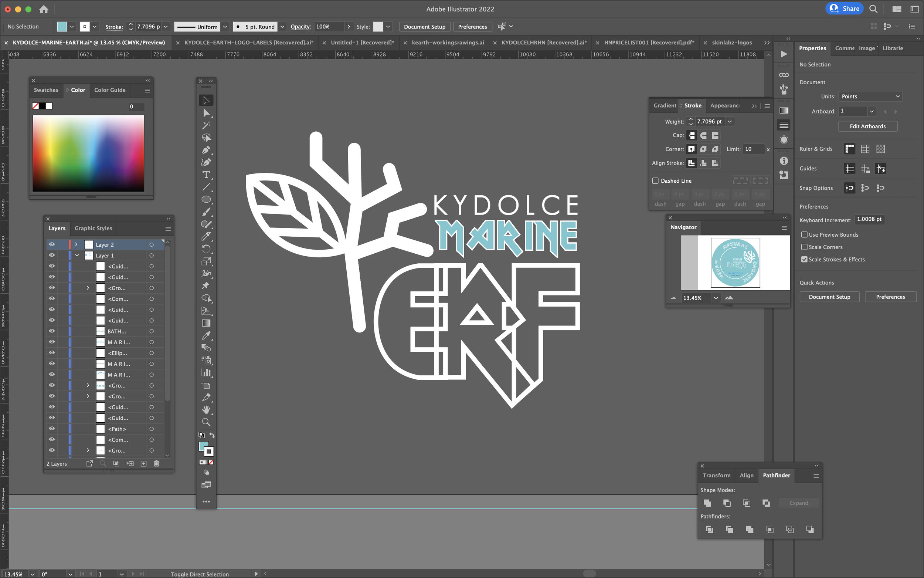Click the Round Cap stroke icon
The image size is (924, 578).
[703, 135]
